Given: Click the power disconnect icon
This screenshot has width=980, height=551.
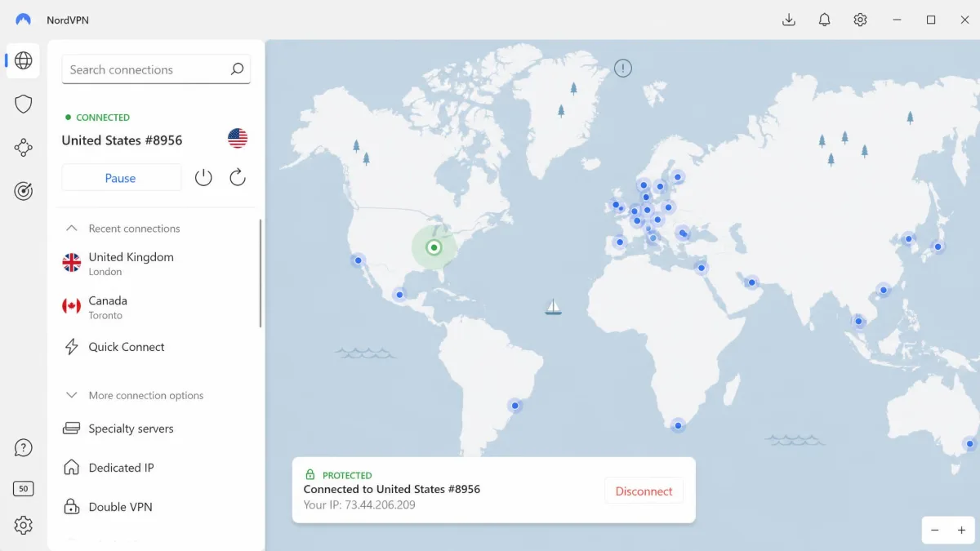Looking at the screenshot, I should pyautogui.click(x=203, y=177).
